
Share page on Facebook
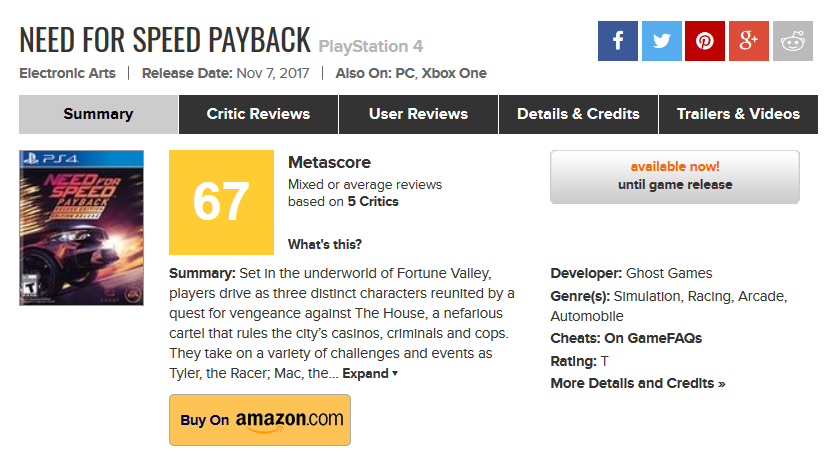point(618,41)
